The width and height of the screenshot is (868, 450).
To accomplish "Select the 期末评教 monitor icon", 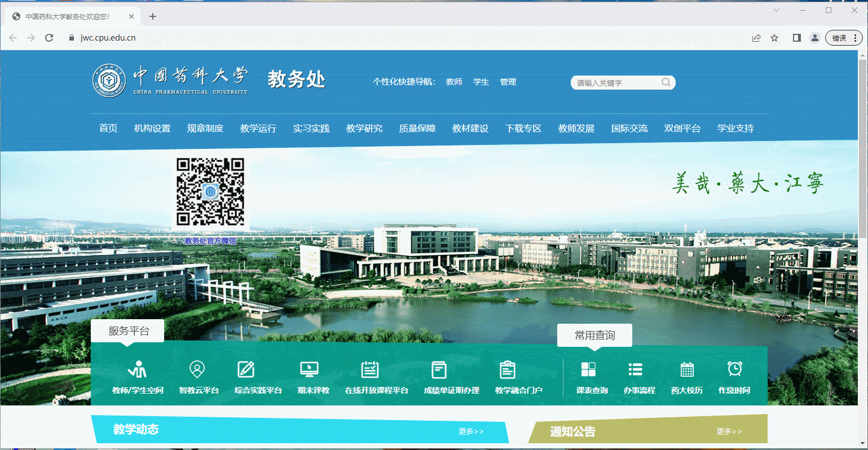I will click(309, 370).
